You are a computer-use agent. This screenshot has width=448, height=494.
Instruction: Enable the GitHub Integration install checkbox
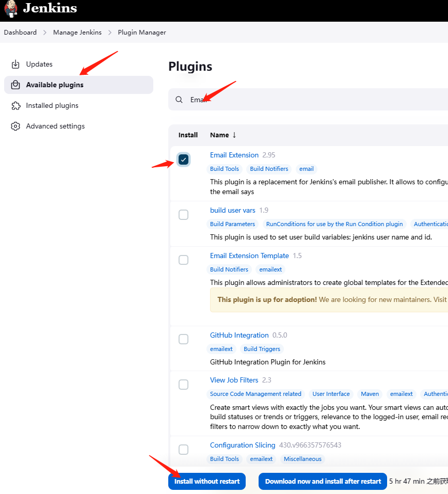pos(183,339)
